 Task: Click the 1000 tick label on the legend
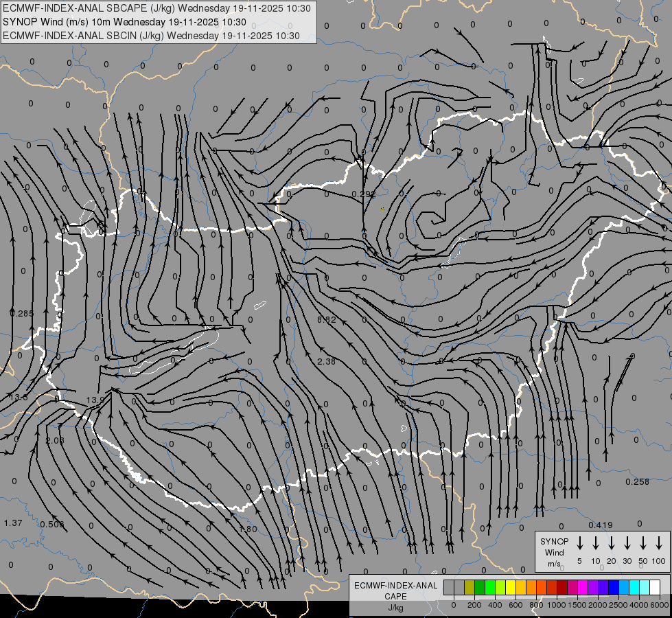pyautogui.click(x=557, y=605)
